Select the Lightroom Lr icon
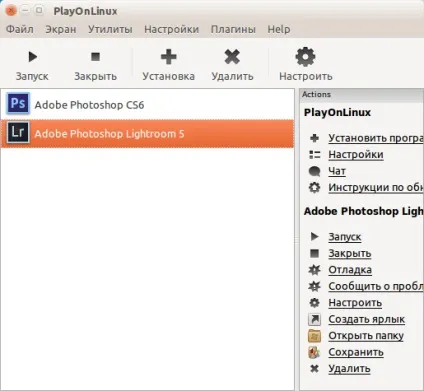 coord(18,132)
